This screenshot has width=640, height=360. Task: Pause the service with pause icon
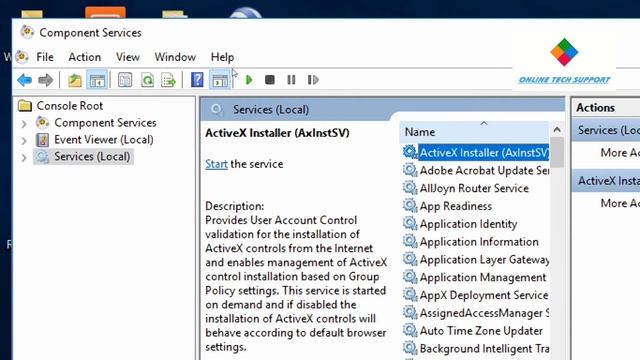click(291, 80)
